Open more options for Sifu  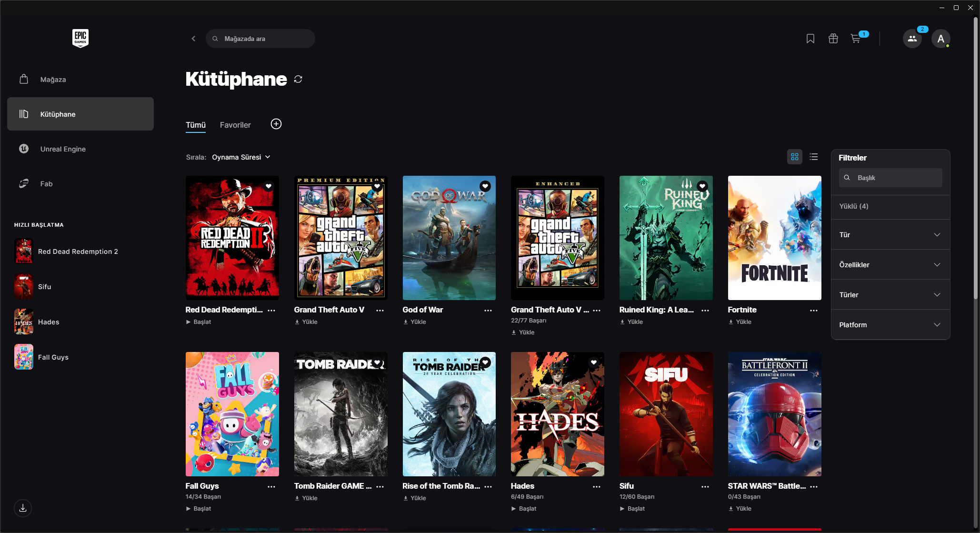click(x=705, y=486)
